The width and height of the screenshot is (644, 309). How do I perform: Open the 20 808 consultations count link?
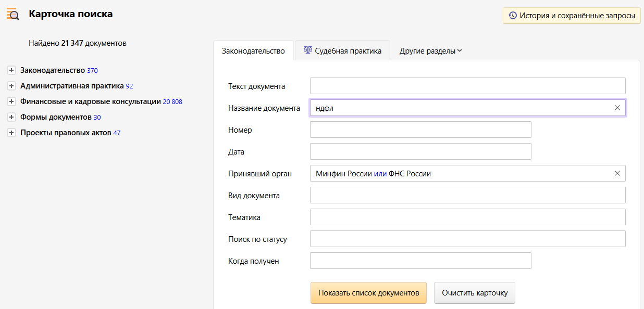click(172, 102)
